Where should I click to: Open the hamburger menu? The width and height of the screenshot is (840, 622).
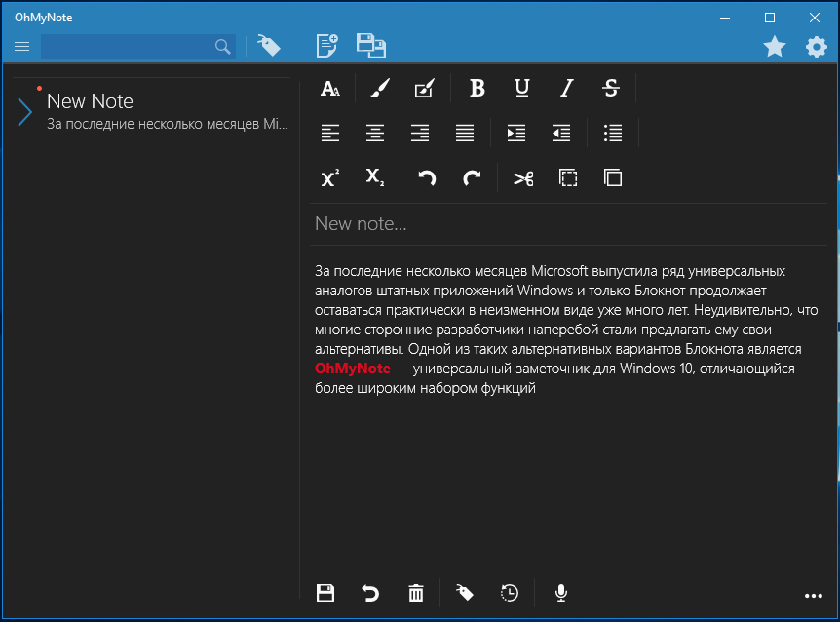(x=22, y=47)
